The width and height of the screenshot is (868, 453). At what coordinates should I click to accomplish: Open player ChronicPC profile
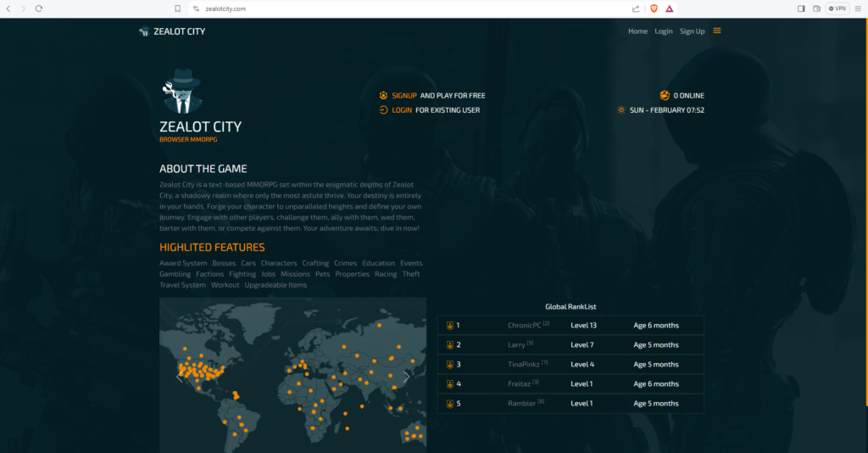(524, 326)
